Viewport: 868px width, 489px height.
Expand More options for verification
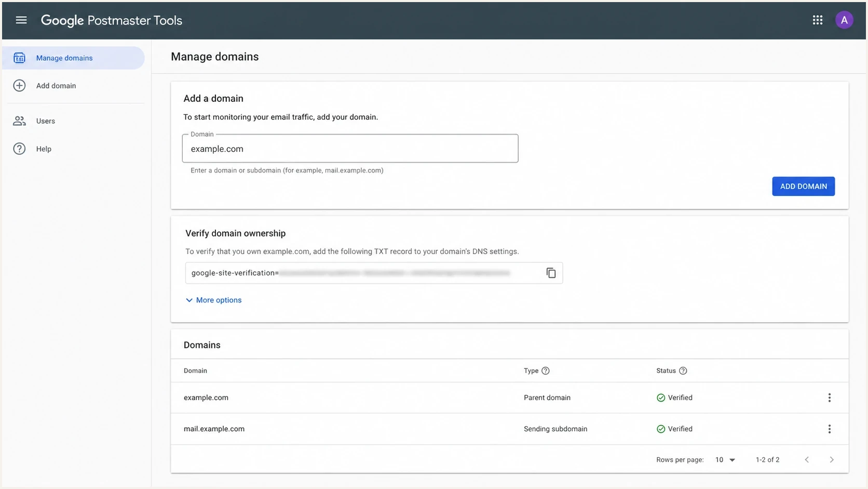(x=213, y=300)
